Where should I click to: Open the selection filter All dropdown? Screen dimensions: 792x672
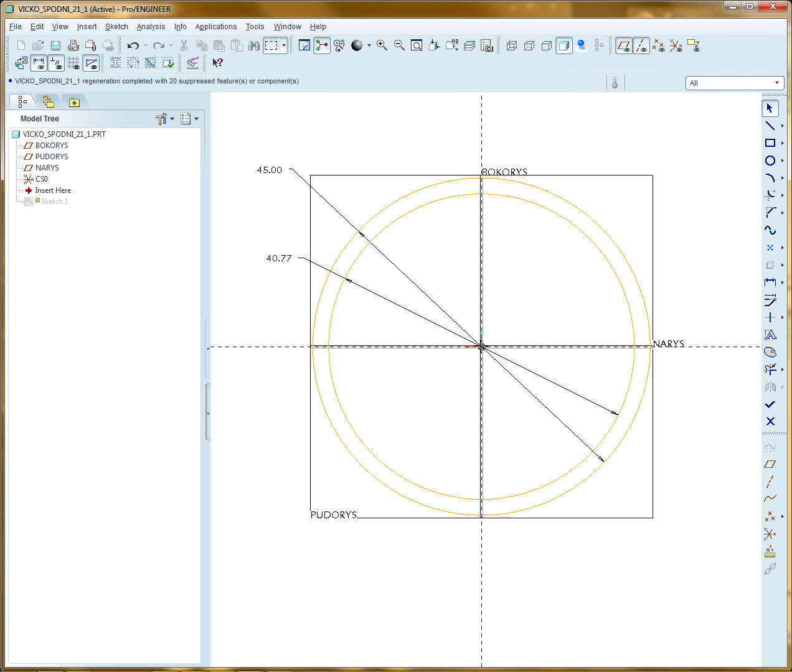735,83
